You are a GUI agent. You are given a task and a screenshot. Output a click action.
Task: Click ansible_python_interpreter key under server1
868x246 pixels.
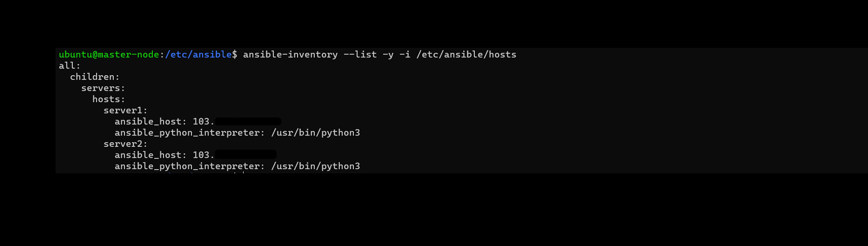pyautogui.click(x=190, y=133)
